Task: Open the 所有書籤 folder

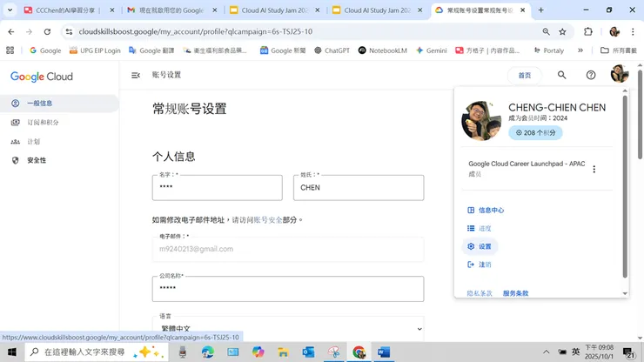Action: [x=619, y=50]
